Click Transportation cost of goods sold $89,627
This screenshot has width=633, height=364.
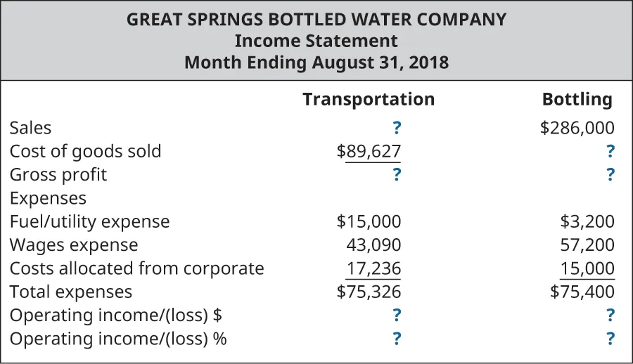point(369,151)
